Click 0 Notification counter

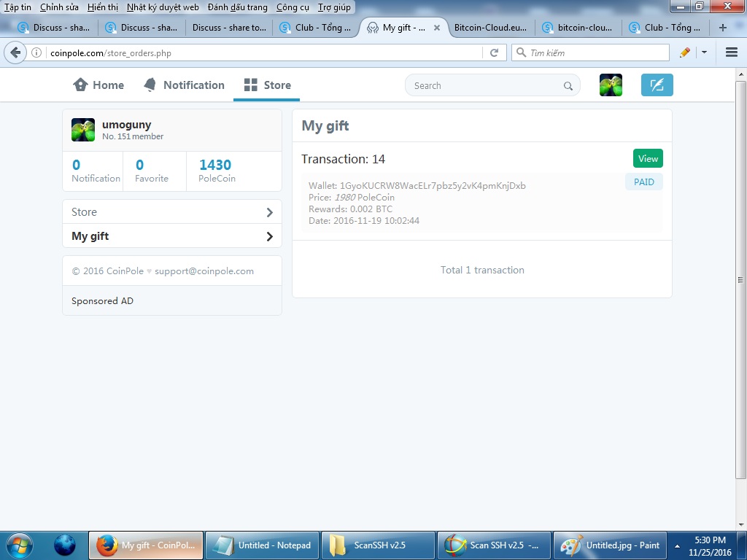pyautogui.click(x=96, y=171)
